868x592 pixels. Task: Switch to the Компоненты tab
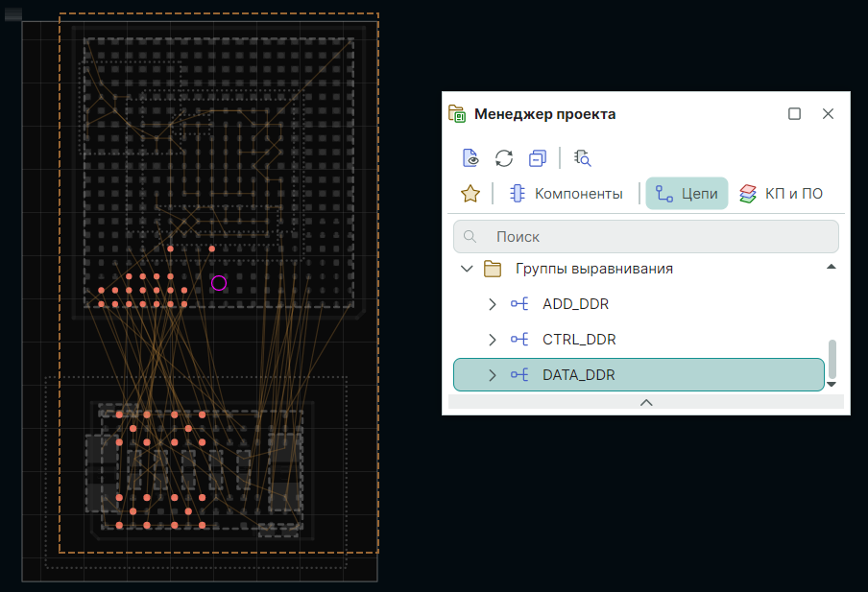coord(567,194)
